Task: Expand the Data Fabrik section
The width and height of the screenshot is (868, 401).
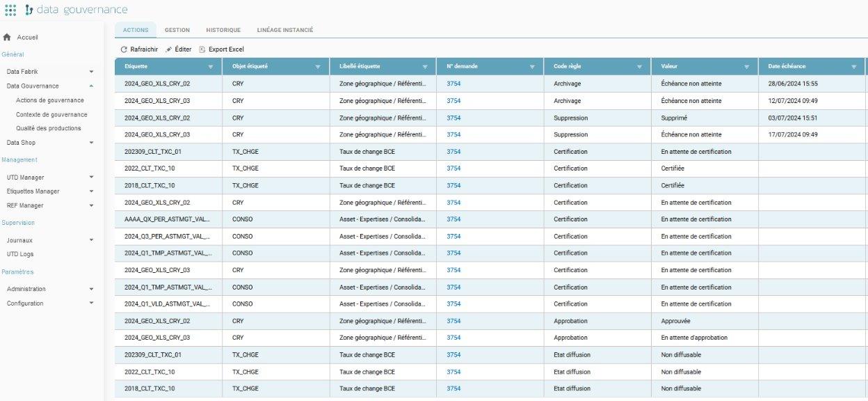Action: [91, 72]
